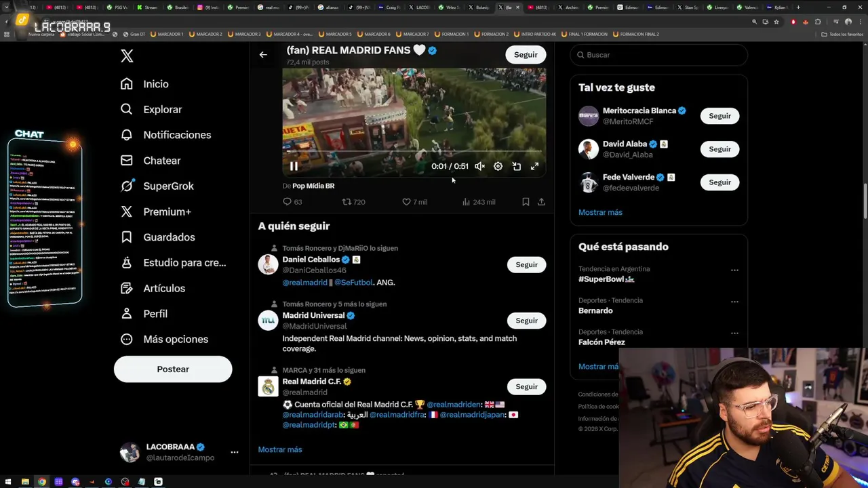The image size is (868, 488).
Task: View post analytics showing 243 mil
Action: coord(478,202)
